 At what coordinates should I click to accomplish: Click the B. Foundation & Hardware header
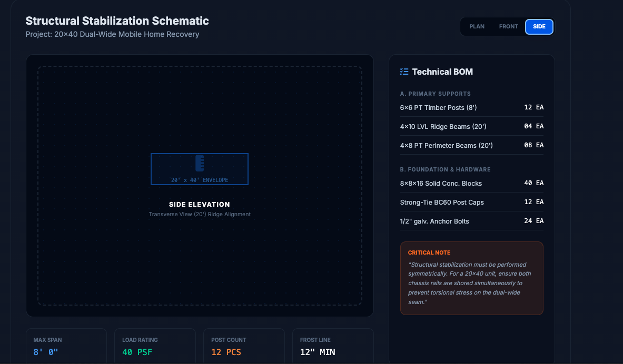(445, 169)
